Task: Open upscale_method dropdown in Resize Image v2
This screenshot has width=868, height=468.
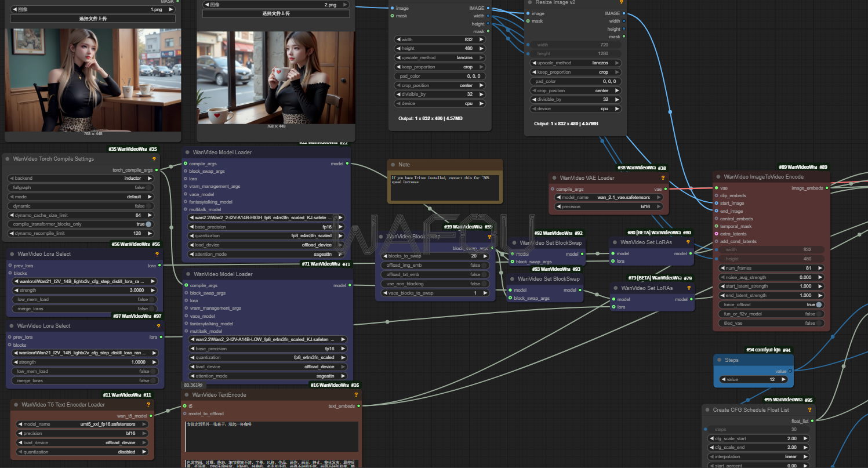Action: click(x=576, y=63)
